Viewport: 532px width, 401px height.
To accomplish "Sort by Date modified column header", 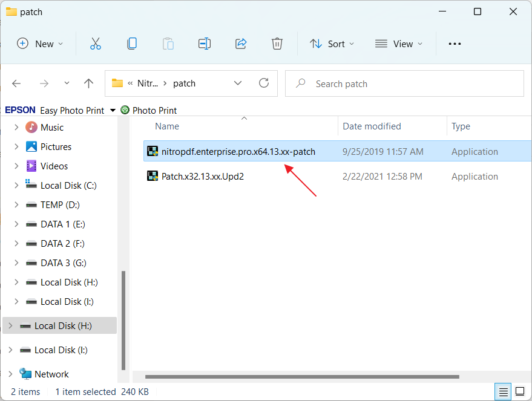I will pos(372,126).
